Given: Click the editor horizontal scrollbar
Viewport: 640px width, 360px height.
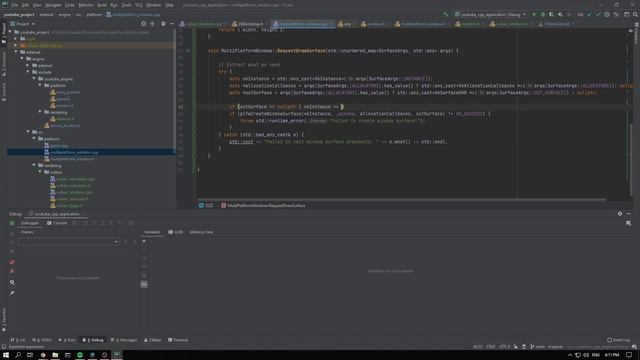Looking at the screenshot, I should tap(401, 200).
